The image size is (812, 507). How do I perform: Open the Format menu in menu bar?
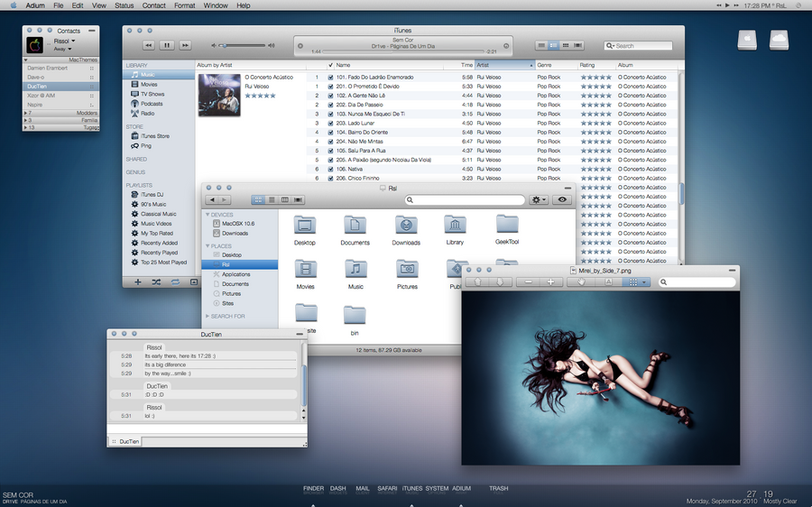[x=184, y=5]
